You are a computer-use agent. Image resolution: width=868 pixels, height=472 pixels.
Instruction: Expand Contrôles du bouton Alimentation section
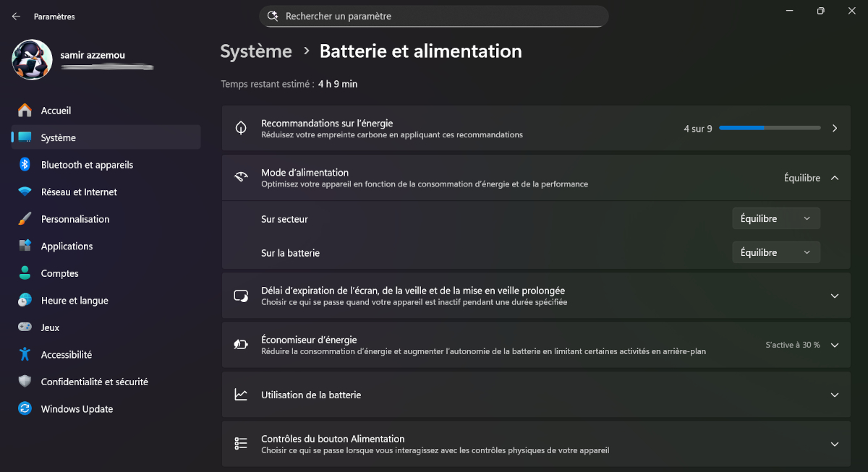click(835, 444)
